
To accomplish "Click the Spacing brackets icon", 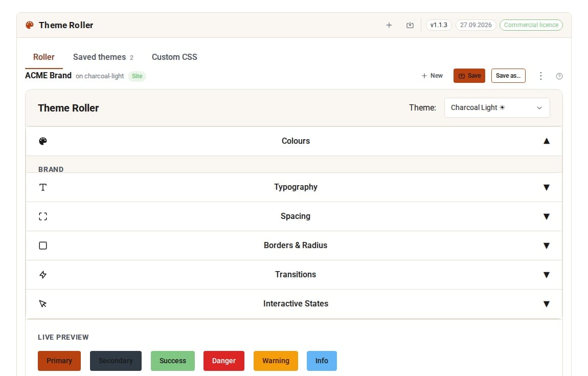I will [43, 216].
